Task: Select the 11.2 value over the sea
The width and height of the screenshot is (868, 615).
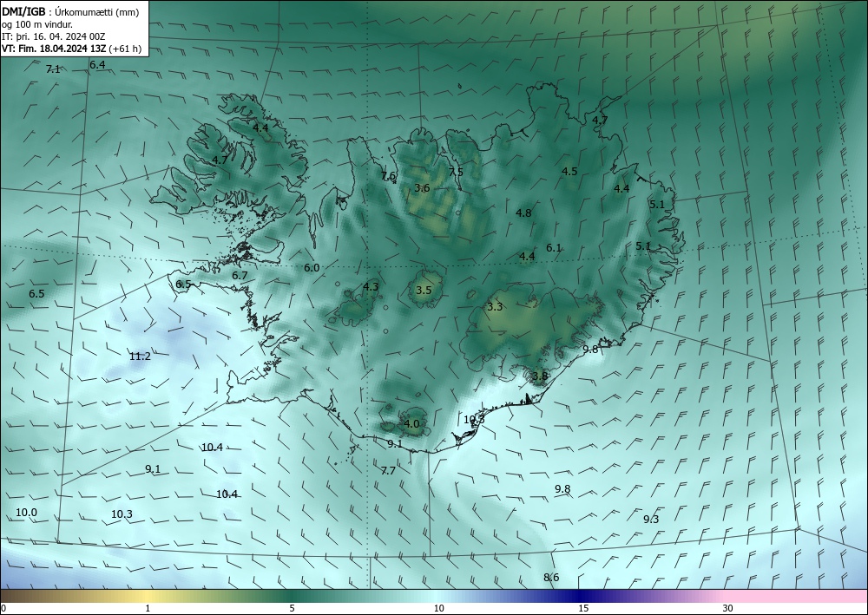Action: pyautogui.click(x=140, y=357)
